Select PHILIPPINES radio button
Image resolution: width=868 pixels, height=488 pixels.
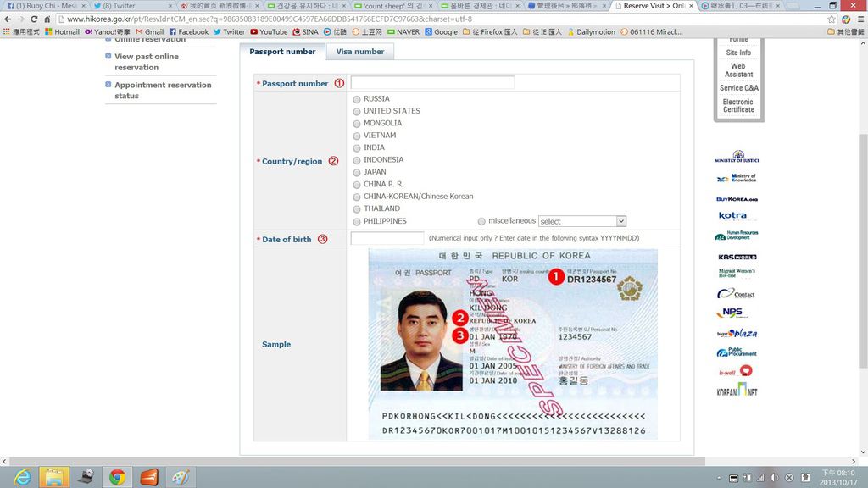357,222
